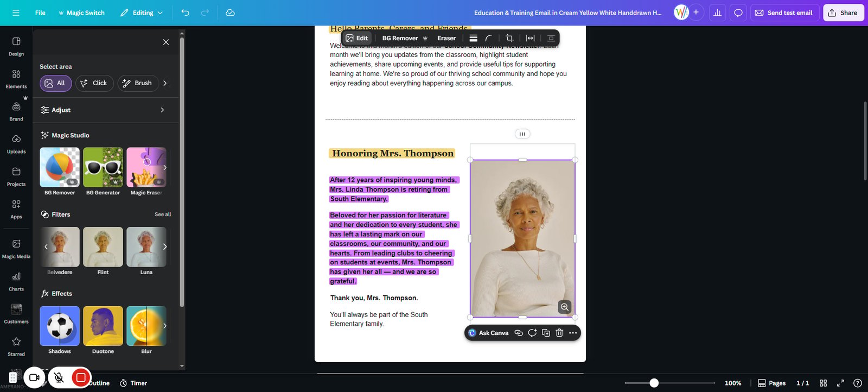Show more Effects with right arrow
This screenshot has height=392, width=868.
(x=165, y=326)
